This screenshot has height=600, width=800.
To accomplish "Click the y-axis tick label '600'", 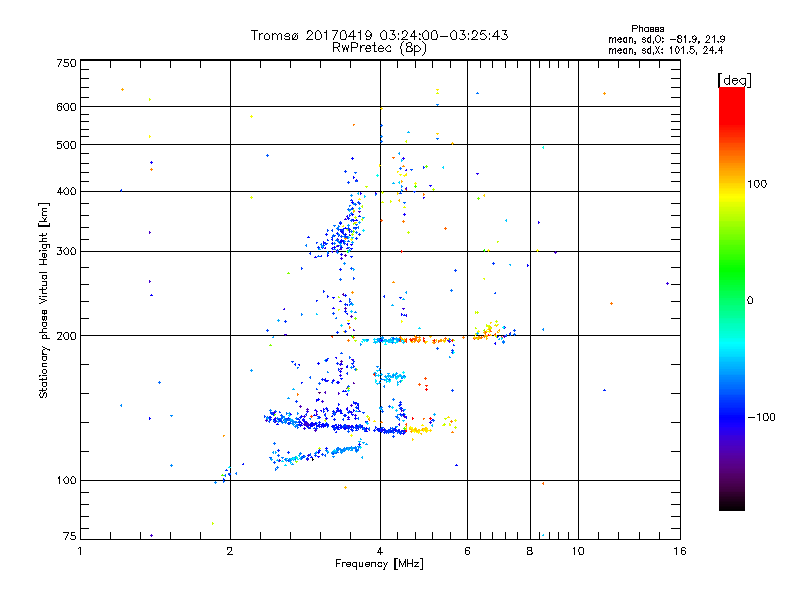I will coord(66,107).
